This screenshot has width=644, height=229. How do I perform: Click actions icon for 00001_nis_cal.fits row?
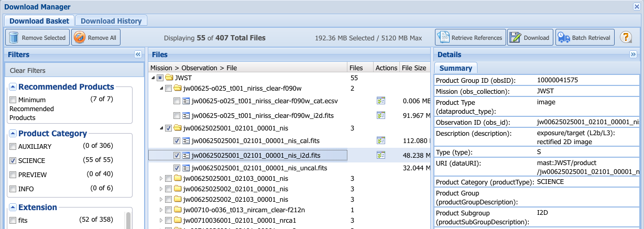[x=381, y=140]
